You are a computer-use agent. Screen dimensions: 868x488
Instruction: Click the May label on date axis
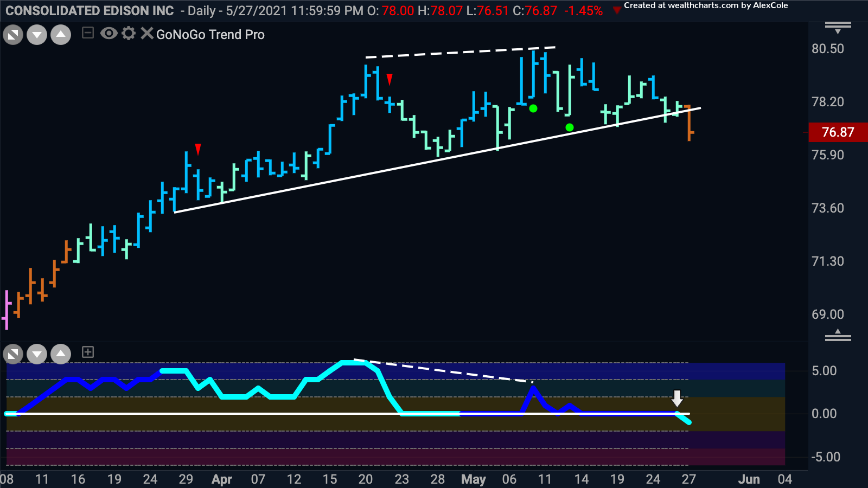click(x=474, y=479)
